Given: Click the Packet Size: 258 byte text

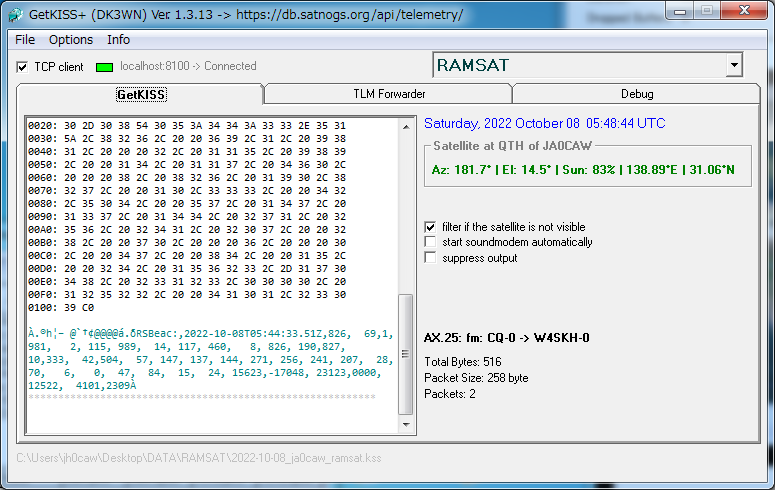Looking at the screenshot, I should (x=476, y=378).
